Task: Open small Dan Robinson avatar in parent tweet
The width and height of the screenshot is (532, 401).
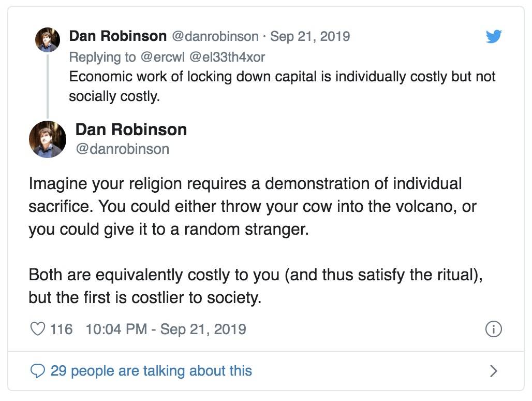Action: (x=48, y=40)
